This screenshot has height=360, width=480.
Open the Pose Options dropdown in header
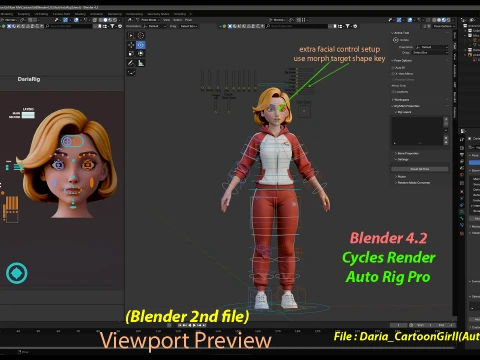(443, 26)
